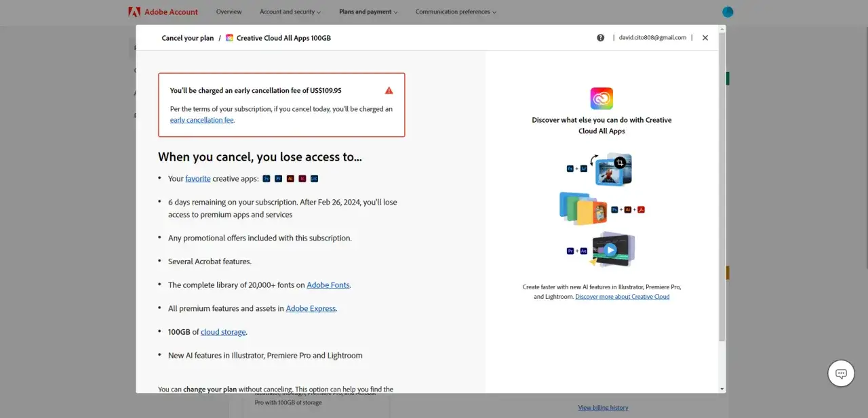The image size is (868, 418).
Task: Click the Acrobat PDF icon beside documents illustration
Action: coord(641,210)
